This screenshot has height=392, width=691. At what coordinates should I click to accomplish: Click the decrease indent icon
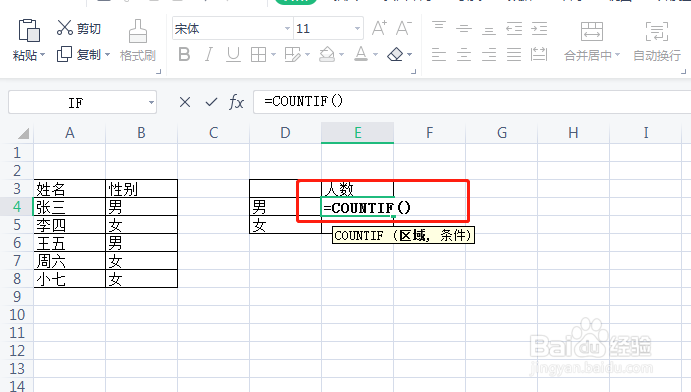click(514, 29)
